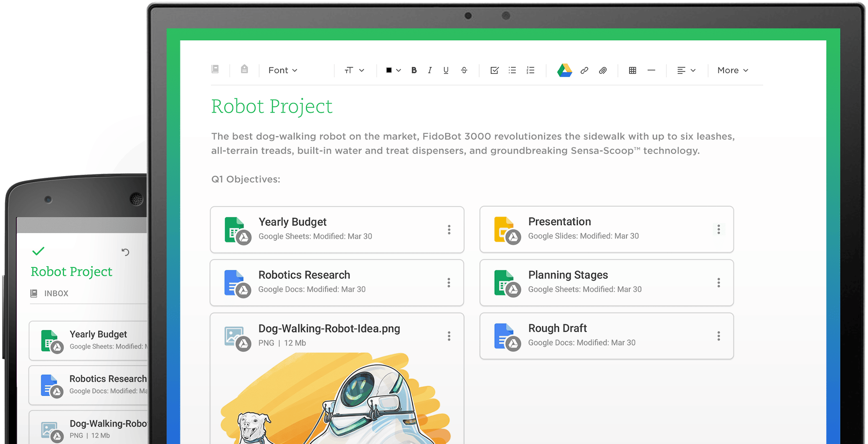Tap the green checkmark on the phone
This screenshot has width=868, height=444.
[38, 251]
